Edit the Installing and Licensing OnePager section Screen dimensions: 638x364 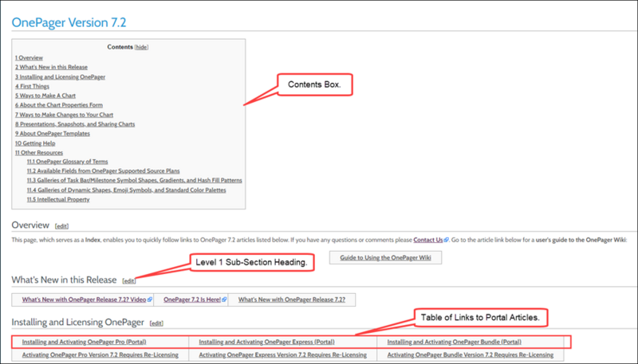tap(156, 323)
